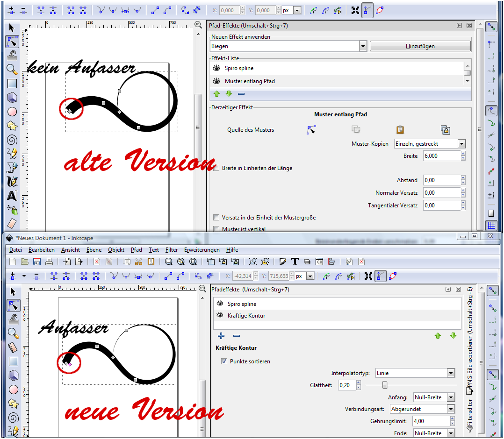Viewport: 504px width, 439px height.
Task: Open the Bearbeiten menu
Action: pyautogui.click(x=42, y=249)
